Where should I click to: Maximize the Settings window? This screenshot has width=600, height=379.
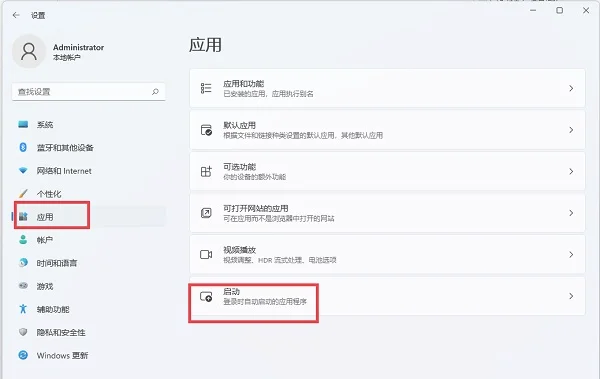click(559, 10)
